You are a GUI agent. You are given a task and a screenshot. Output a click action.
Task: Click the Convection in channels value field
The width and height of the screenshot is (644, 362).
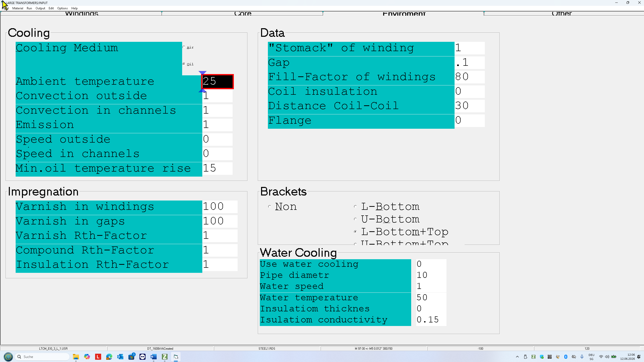pyautogui.click(x=217, y=110)
